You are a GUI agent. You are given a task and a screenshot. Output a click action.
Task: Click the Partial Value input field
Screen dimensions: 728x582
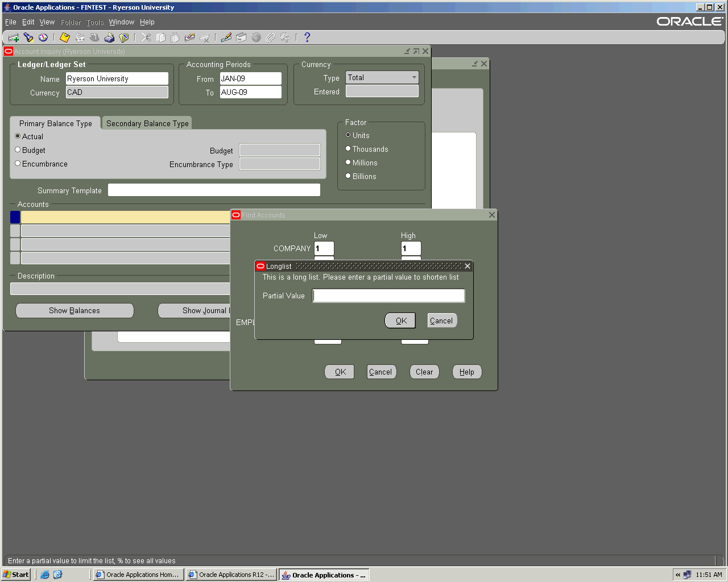[388, 296]
